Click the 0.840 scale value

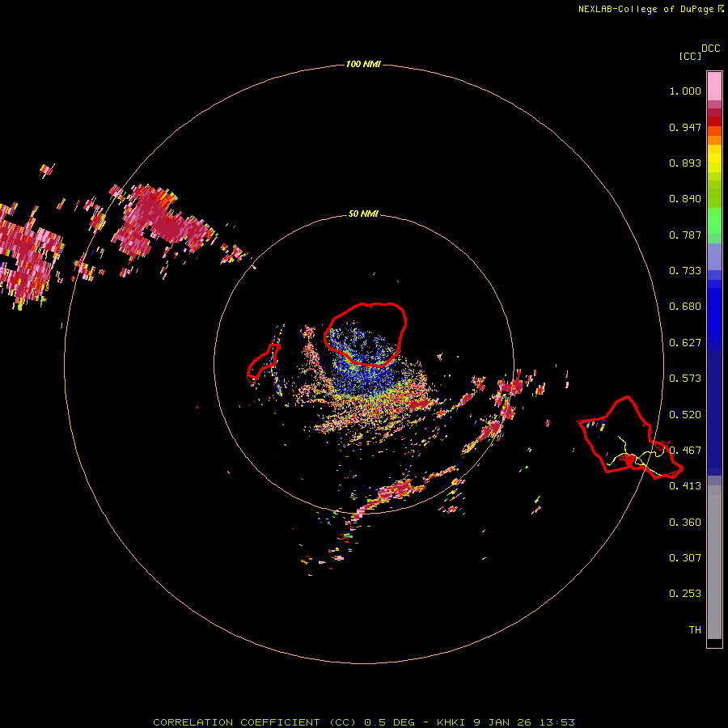tap(685, 199)
